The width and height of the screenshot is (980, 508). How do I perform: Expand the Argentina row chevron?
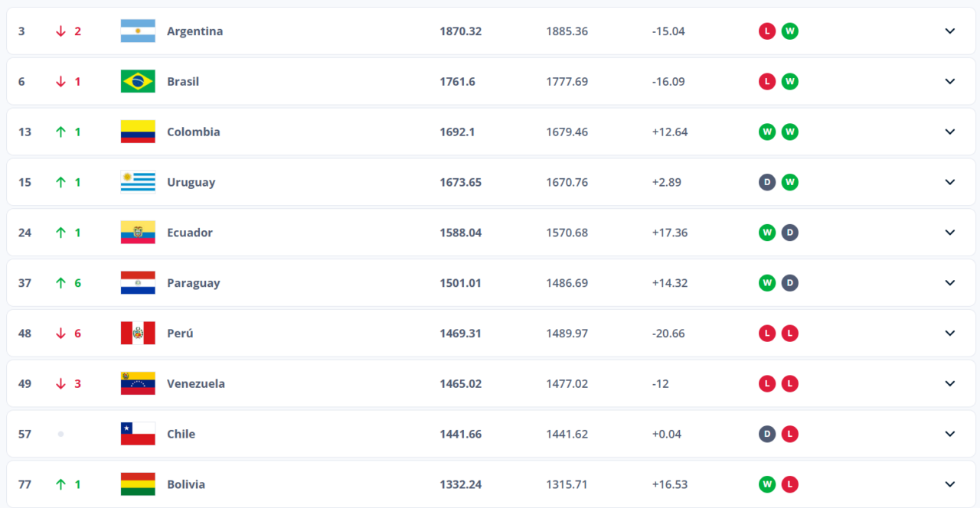coord(950,31)
